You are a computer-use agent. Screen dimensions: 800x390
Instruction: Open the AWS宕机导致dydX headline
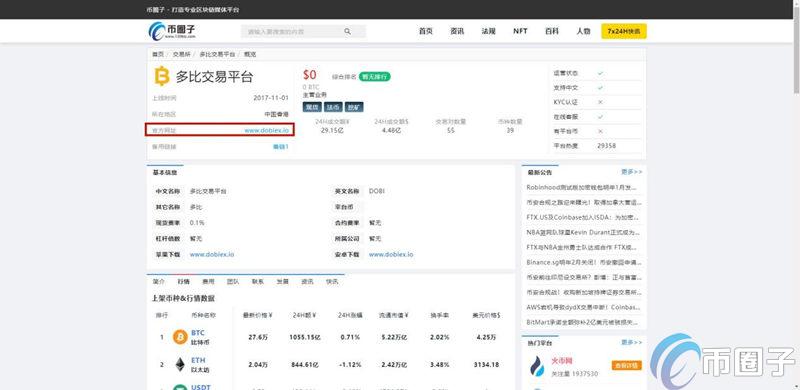pyautogui.click(x=584, y=307)
